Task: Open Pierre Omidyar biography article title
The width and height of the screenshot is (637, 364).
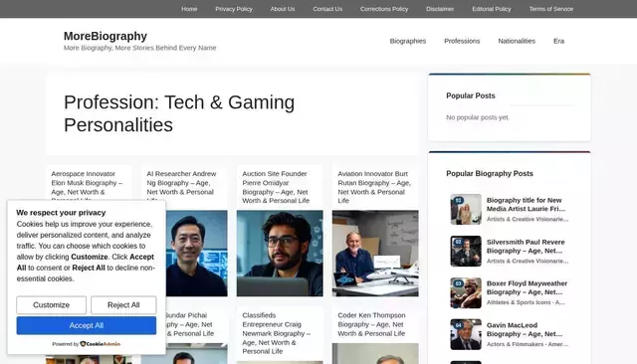Action: (276, 187)
